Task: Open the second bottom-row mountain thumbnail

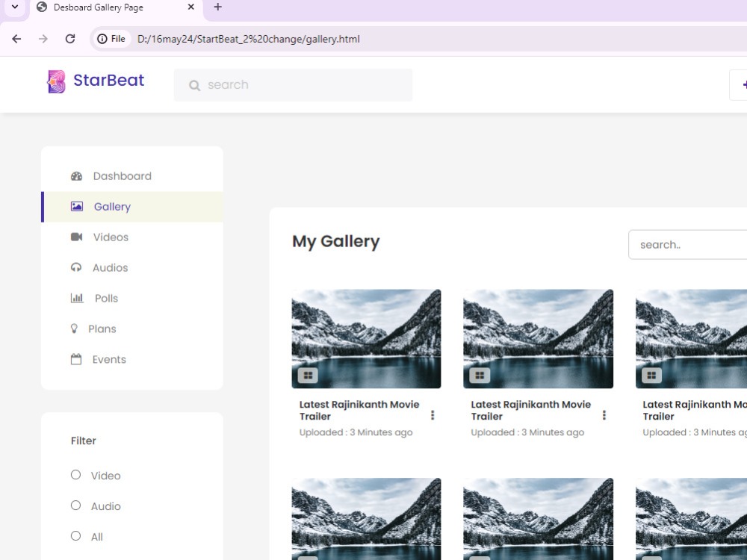Action: click(539, 519)
